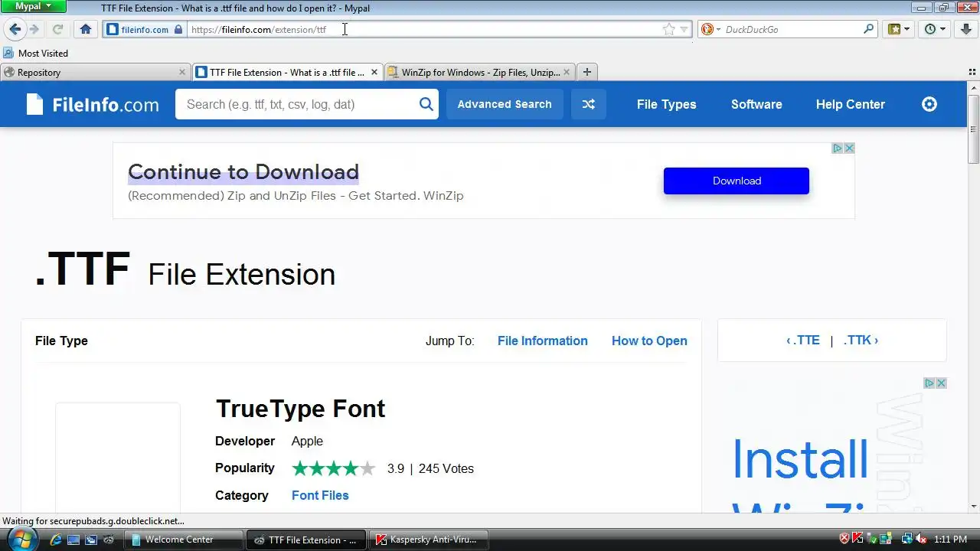Switch to Welcome Center taskbar button

click(x=185, y=540)
